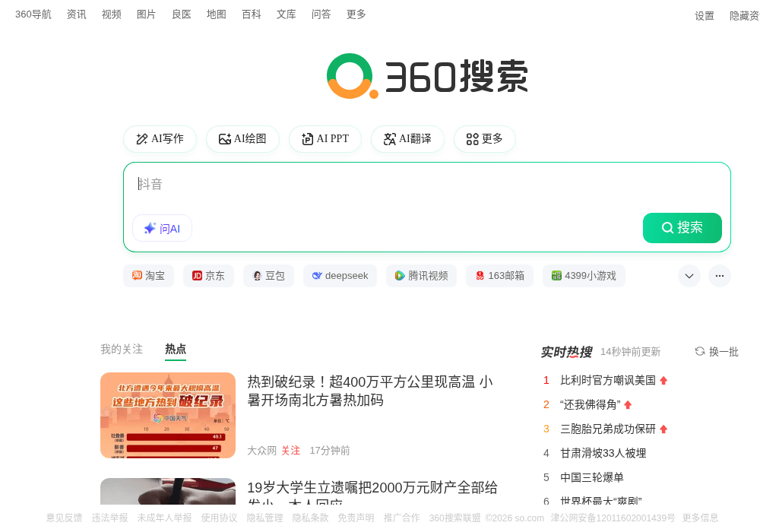Viewport: 760px width, 532px height.
Task: Open hot search 甘肃滑坡33人被埋
Action: click(x=603, y=453)
